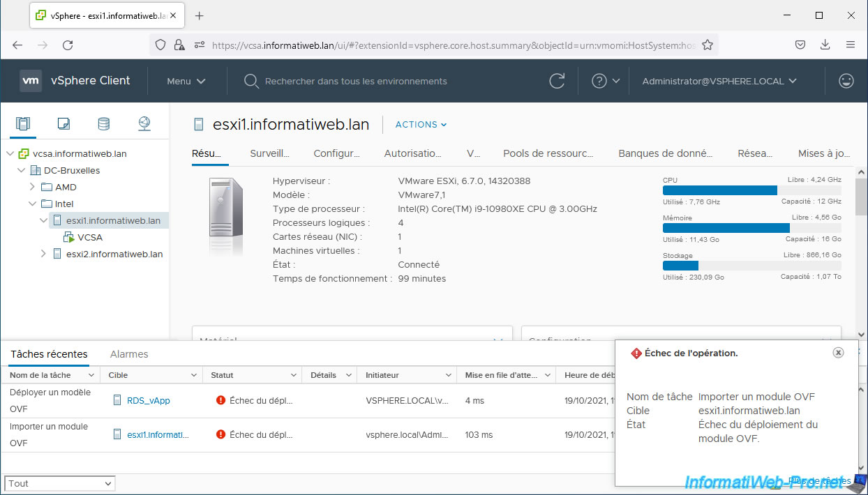Open the Administrator@VSPHERE.LOCAL user dropdown
The width and height of the screenshot is (868, 495).
719,81
